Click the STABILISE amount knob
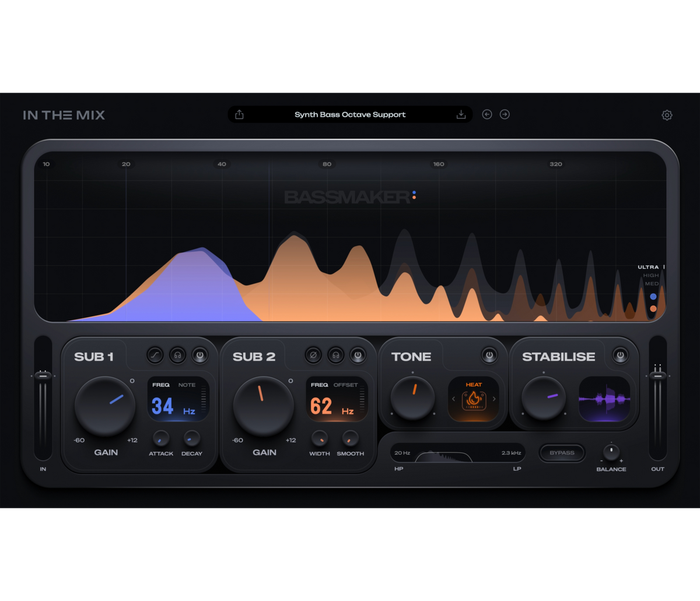The image size is (700, 601). 544,398
